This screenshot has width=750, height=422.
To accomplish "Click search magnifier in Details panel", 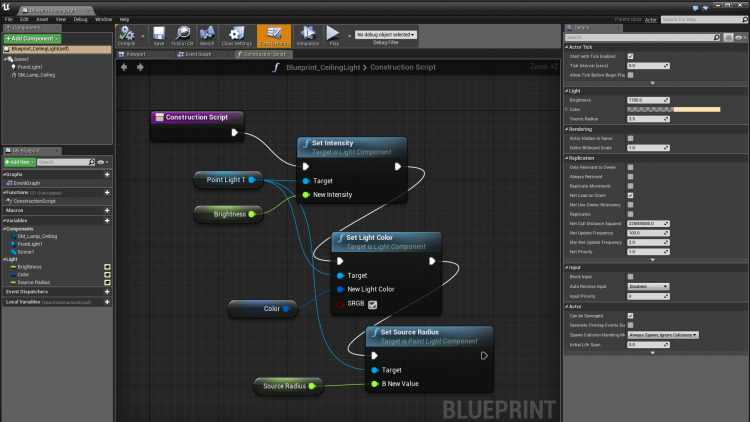I will (x=717, y=37).
